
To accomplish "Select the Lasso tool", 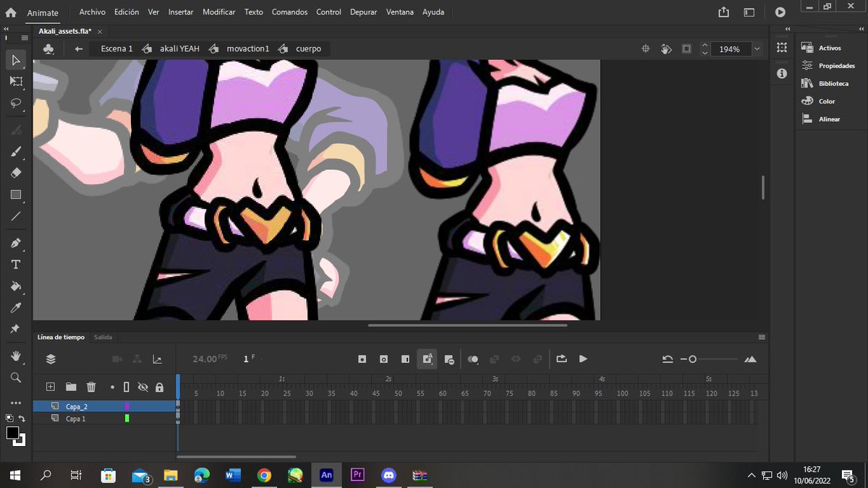I will 16,103.
